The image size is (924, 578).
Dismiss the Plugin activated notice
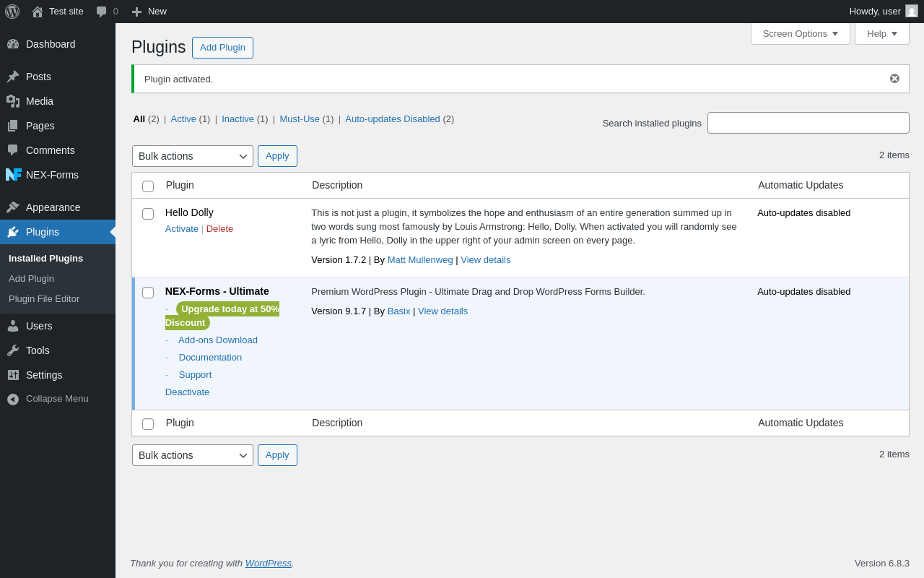click(x=894, y=79)
